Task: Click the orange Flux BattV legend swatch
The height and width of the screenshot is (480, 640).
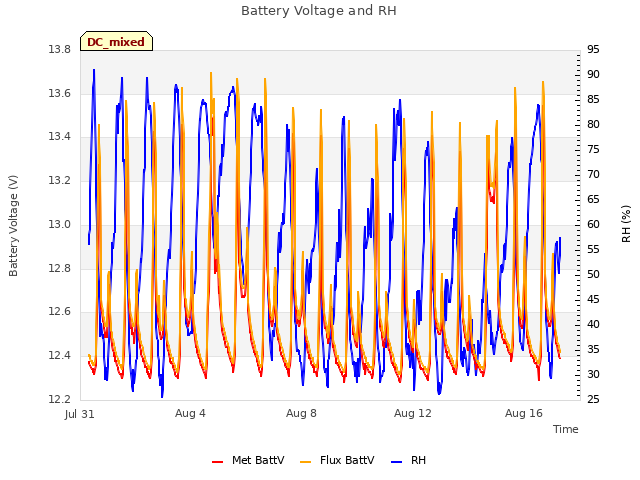Action: [305, 462]
